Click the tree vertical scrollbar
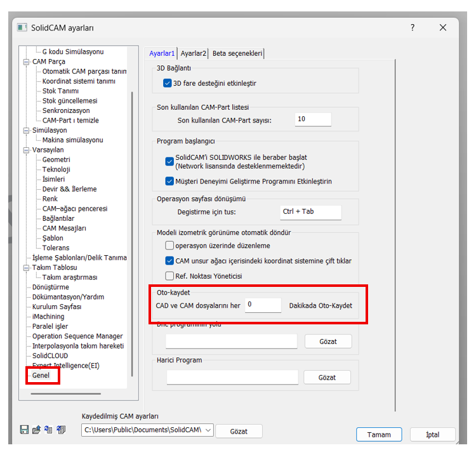 tap(132, 234)
